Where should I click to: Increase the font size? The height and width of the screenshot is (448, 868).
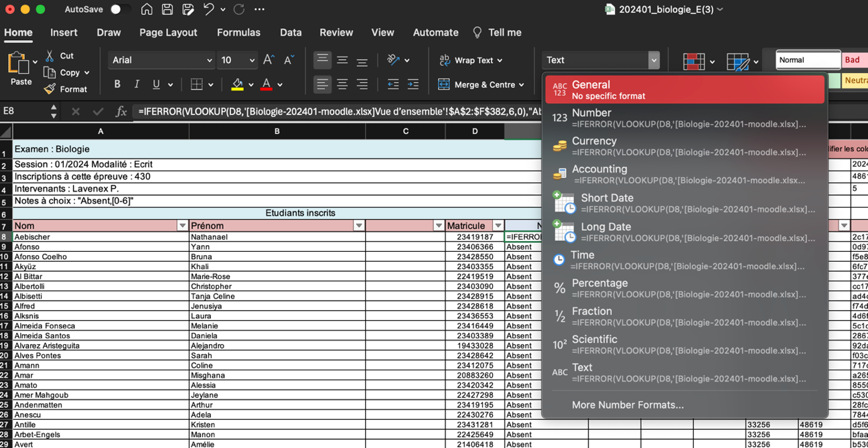(268, 60)
